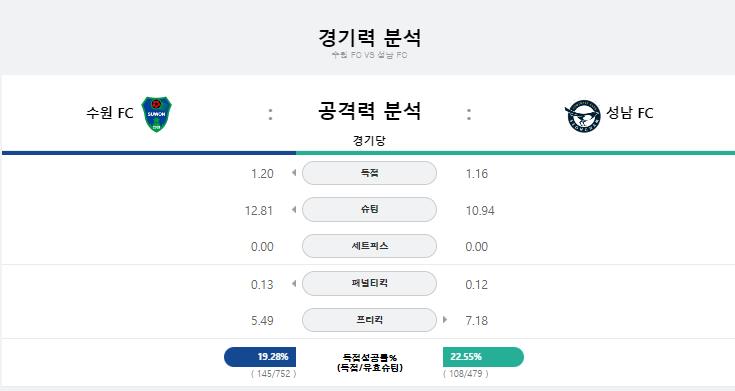Click the right arrow beside 프리킥 pill
Screen dimensions: 735x391
coord(444,320)
